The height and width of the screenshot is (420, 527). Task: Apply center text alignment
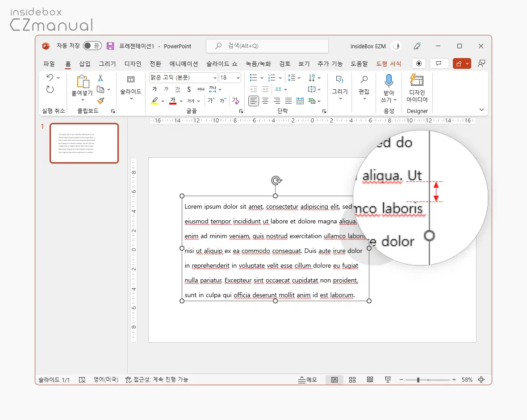[265, 101]
